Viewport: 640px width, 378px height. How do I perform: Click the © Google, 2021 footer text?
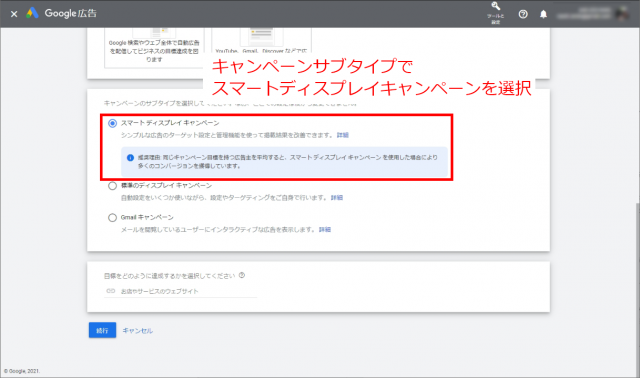click(x=22, y=371)
